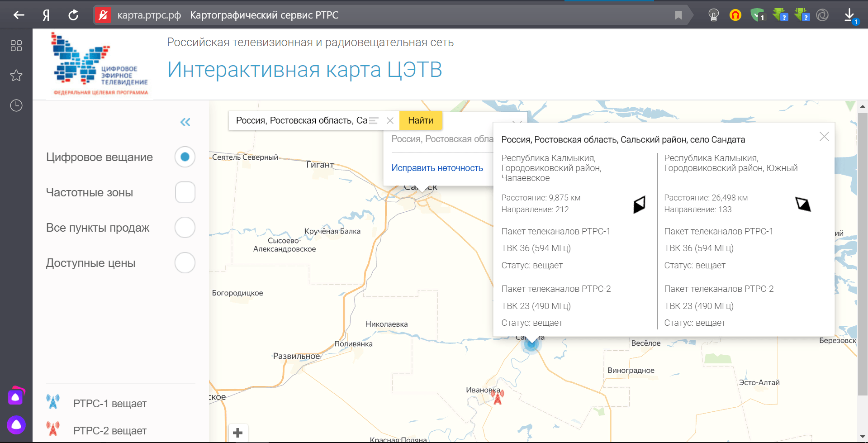Click the карта.ртрс.рф address bar URL
Screen dimensions: 868x443
pyautogui.click(x=149, y=15)
